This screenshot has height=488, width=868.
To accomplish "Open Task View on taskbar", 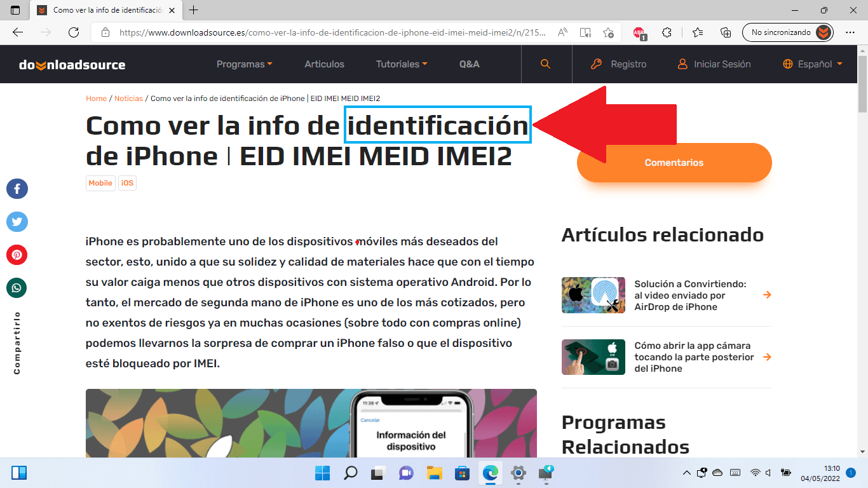I will (379, 473).
